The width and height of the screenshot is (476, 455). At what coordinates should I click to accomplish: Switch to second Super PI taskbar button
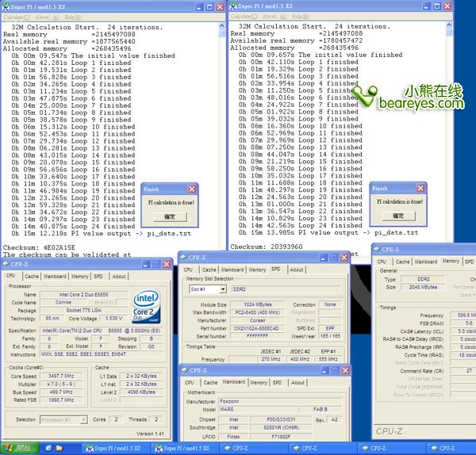point(185,448)
